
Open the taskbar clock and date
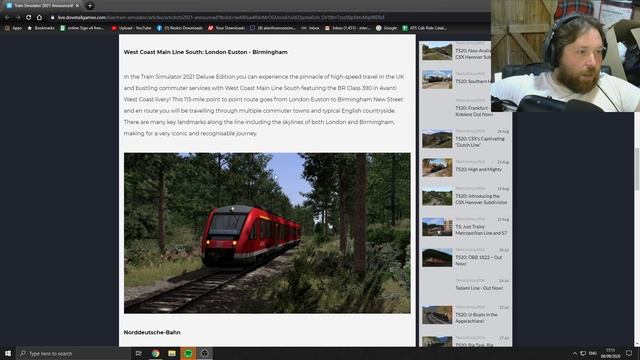[610, 353]
